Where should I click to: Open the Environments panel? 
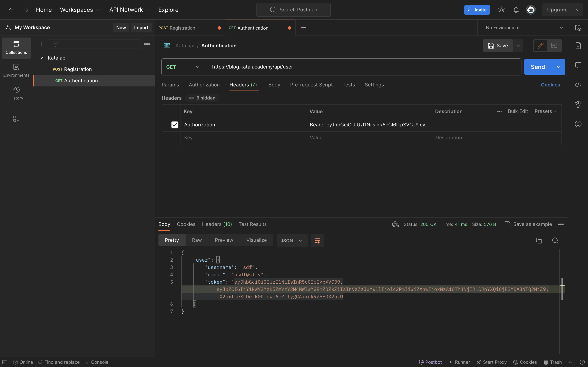click(x=16, y=70)
